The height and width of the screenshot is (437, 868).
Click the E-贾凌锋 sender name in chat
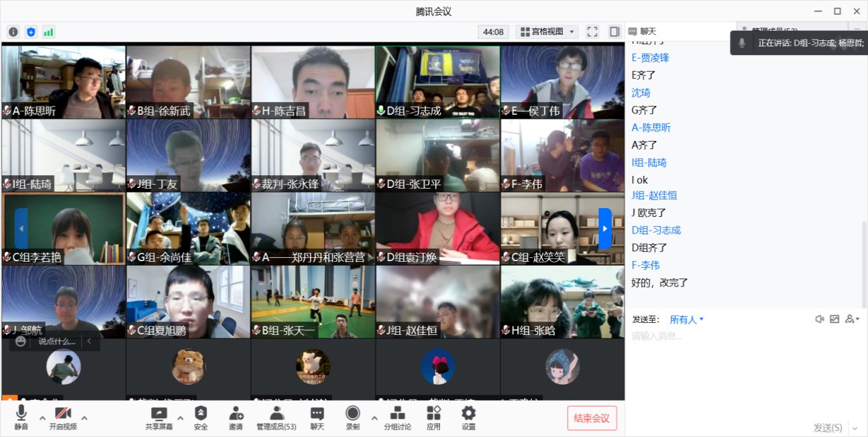tap(650, 58)
